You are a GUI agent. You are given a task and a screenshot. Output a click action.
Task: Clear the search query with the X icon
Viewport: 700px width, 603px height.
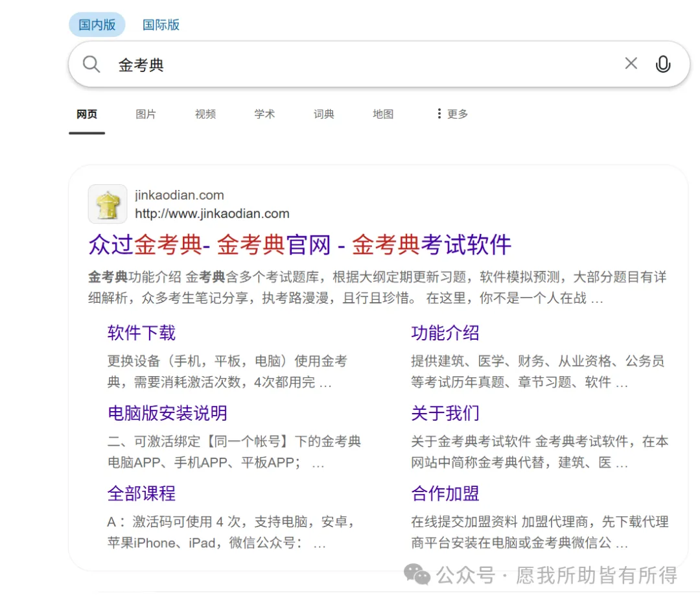point(631,64)
